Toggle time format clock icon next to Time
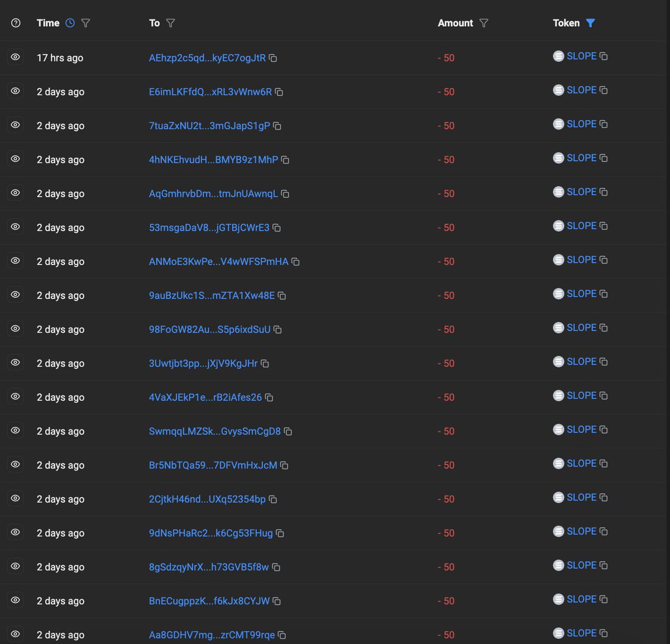This screenshot has width=670, height=644. (70, 23)
